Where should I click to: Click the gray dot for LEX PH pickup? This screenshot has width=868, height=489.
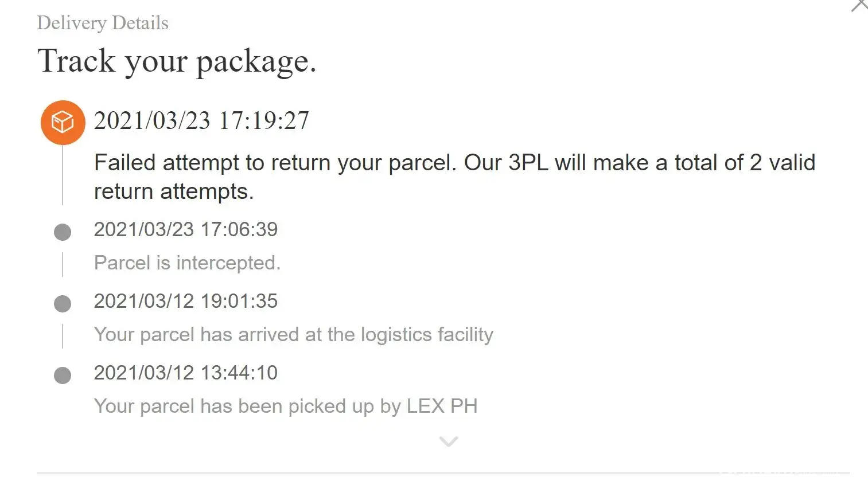tap(63, 375)
